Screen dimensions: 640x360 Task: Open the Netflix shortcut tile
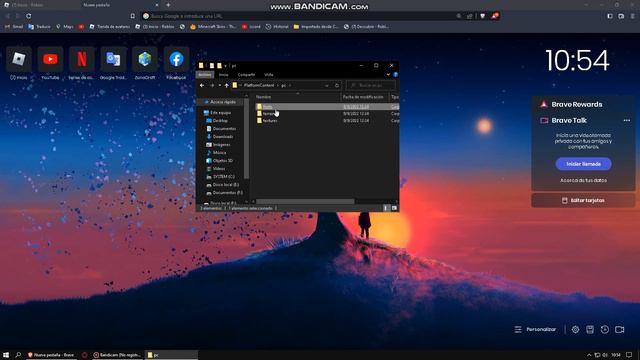click(x=82, y=60)
